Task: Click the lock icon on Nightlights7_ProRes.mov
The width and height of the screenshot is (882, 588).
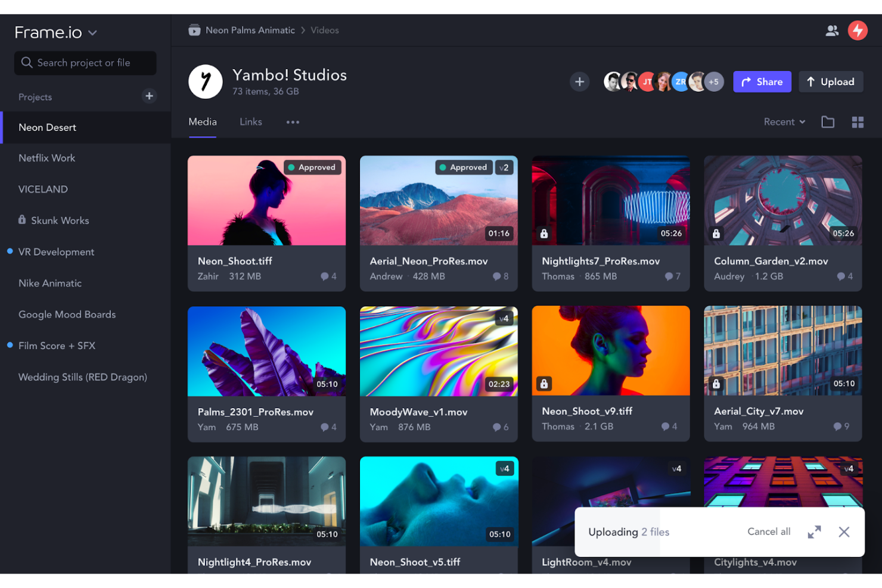Action: click(544, 234)
